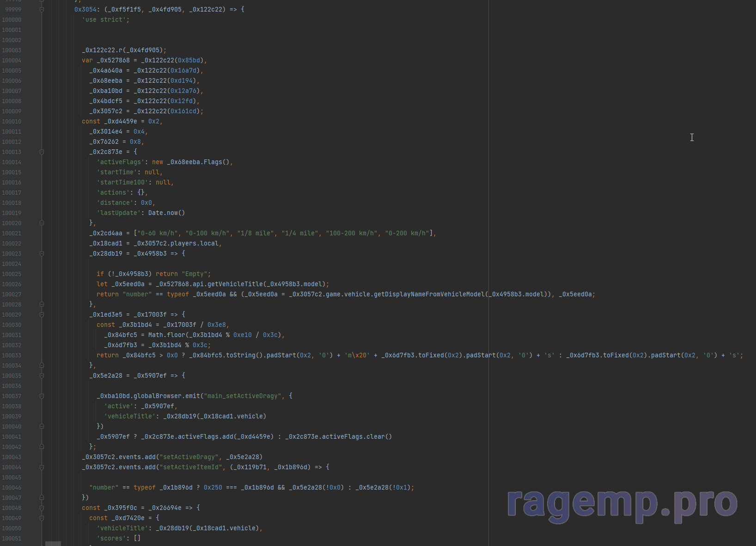Click the 'activeFlags' property key
The image size is (756, 546).
[121, 162]
